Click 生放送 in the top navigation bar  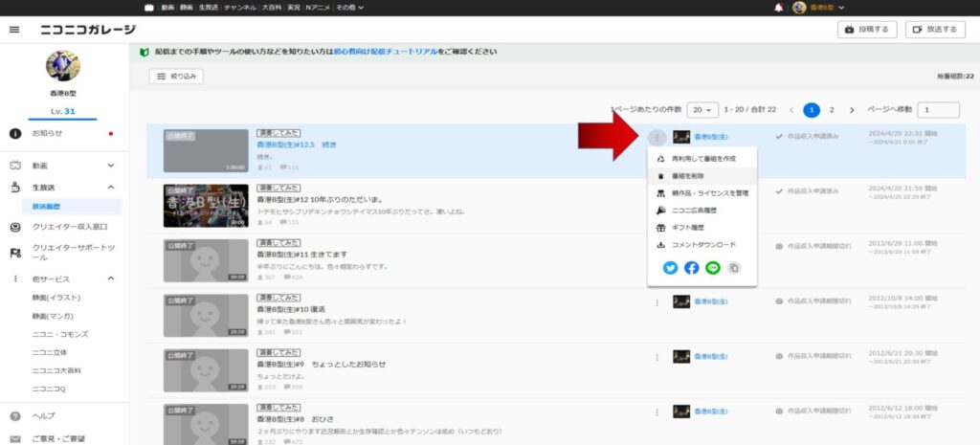(x=209, y=8)
